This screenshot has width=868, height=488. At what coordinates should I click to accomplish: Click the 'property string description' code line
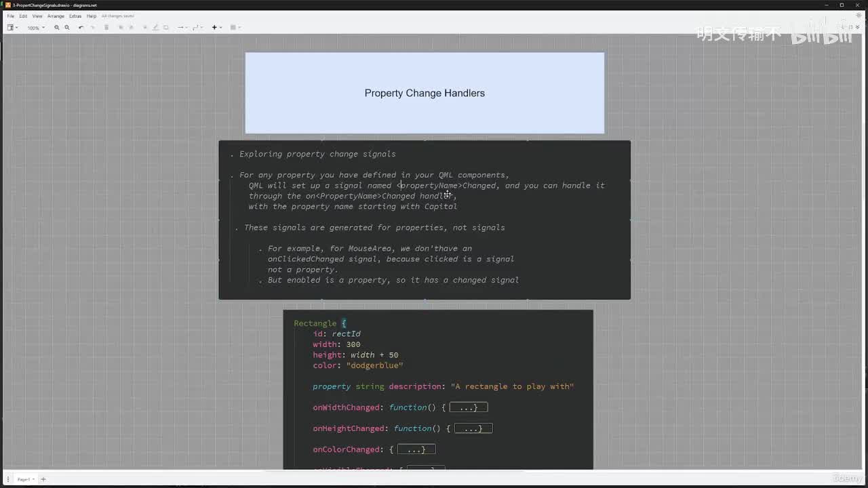pos(443,386)
